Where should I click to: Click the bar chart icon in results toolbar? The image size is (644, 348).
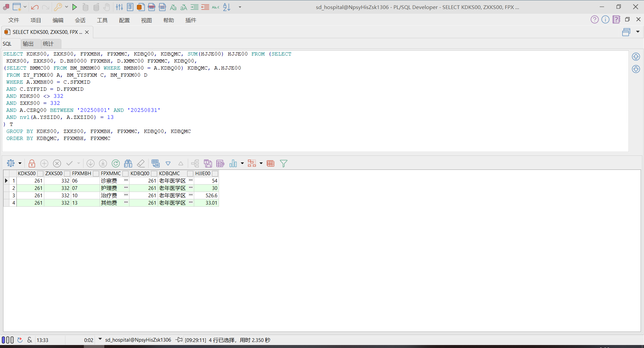[233, 163]
